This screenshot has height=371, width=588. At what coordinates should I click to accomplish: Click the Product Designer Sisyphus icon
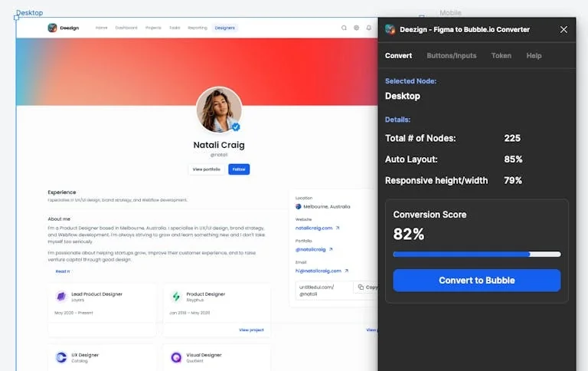[x=176, y=297]
